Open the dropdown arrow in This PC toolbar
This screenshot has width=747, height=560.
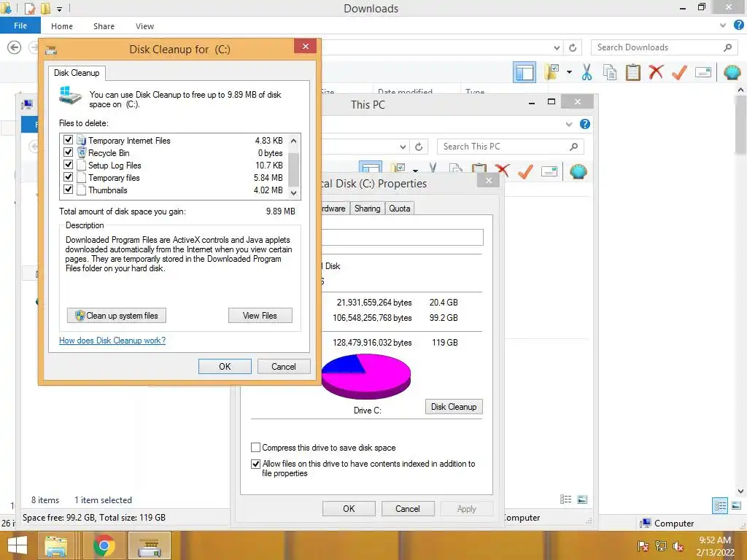pyautogui.click(x=415, y=170)
